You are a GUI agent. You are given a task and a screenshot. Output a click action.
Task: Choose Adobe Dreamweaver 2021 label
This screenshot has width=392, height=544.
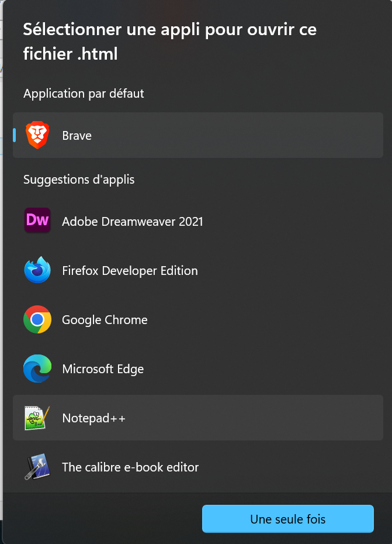(x=133, y=222)
